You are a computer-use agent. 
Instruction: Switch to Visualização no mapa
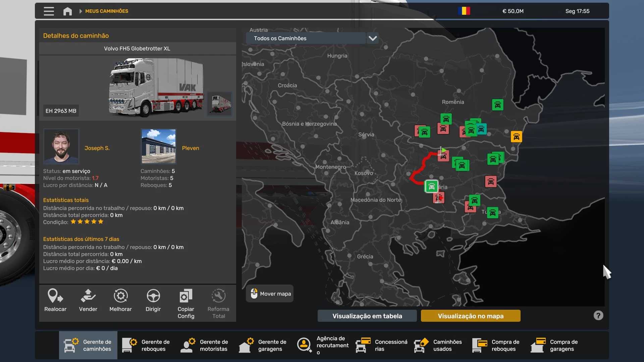pos(470,316)
